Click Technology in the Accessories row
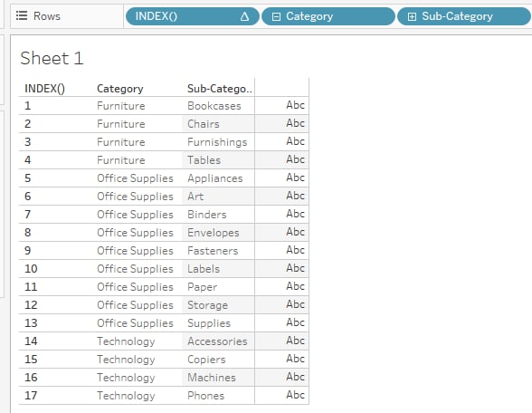Screen dimensions: 532x413 [x=126, y=341]
